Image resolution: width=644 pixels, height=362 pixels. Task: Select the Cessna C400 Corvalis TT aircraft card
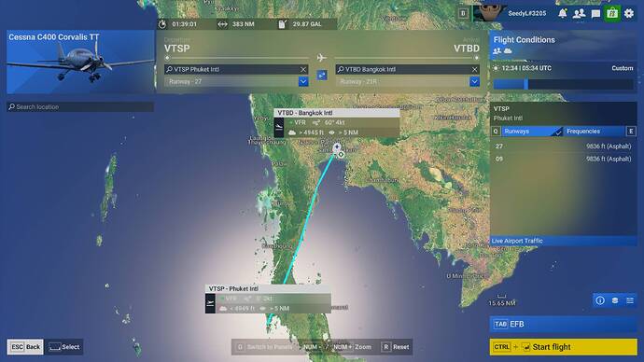coord(80,62)
